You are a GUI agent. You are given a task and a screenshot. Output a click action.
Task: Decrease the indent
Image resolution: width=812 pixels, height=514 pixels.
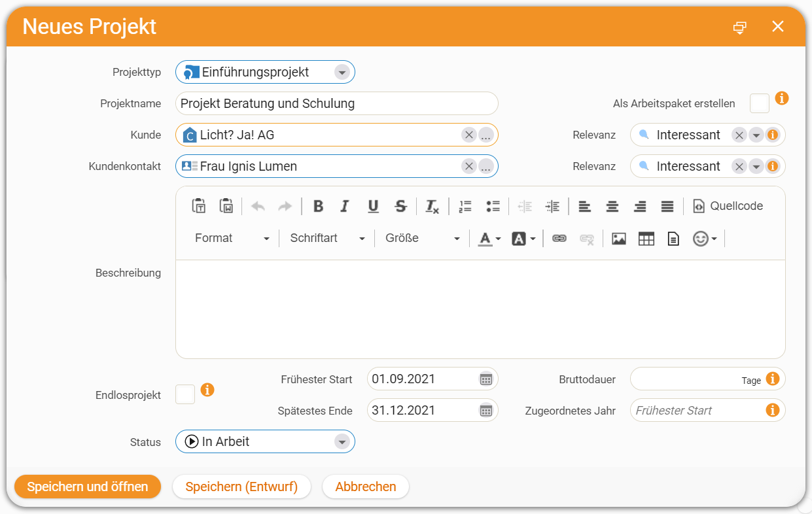point(525,206)
